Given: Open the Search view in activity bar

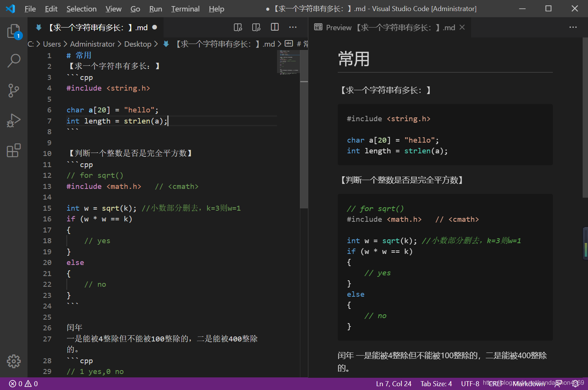Looking at the screenshot, I should point(14,61).
